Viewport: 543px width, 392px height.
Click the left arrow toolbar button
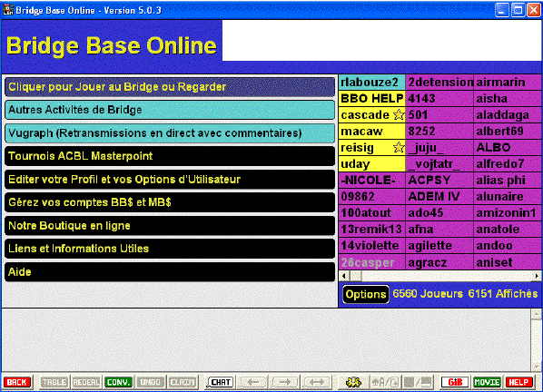coord(252,382)
